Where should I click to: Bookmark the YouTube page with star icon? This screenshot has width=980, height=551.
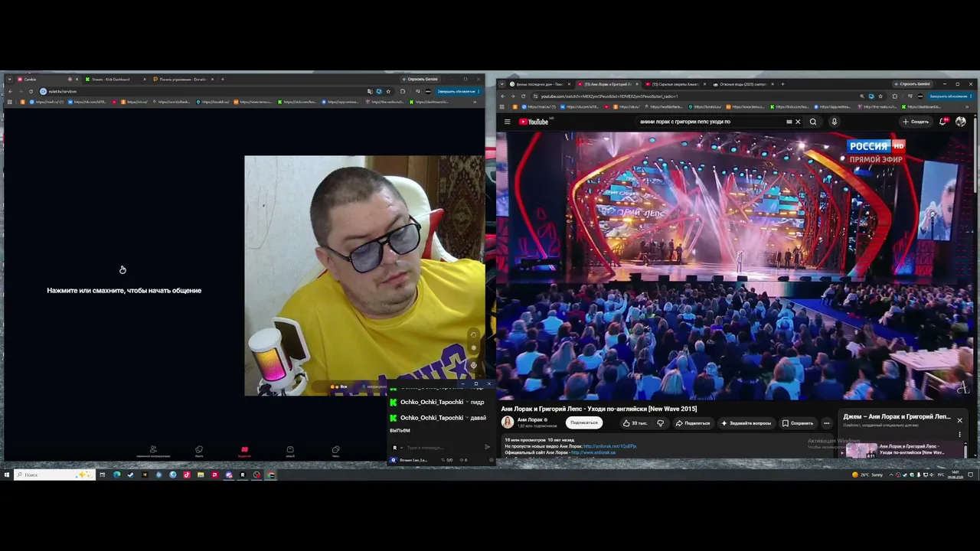tap(880, 96)
